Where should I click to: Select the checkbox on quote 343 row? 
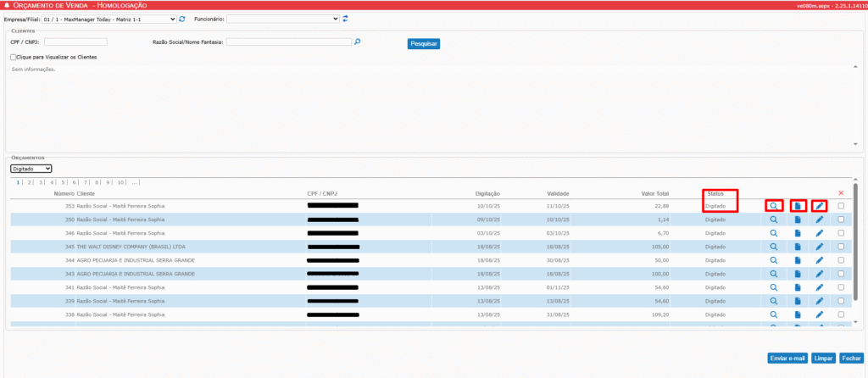[841, 274]
